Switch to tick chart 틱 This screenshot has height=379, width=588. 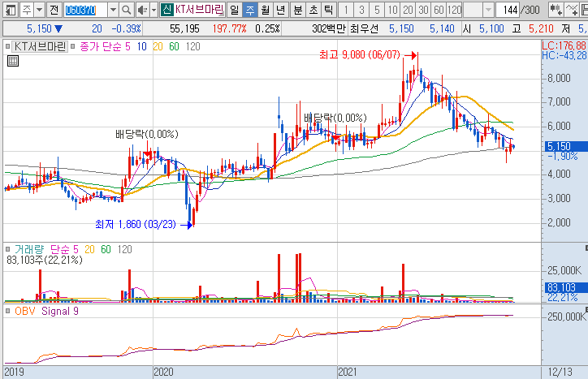click(x=328, y=10)
